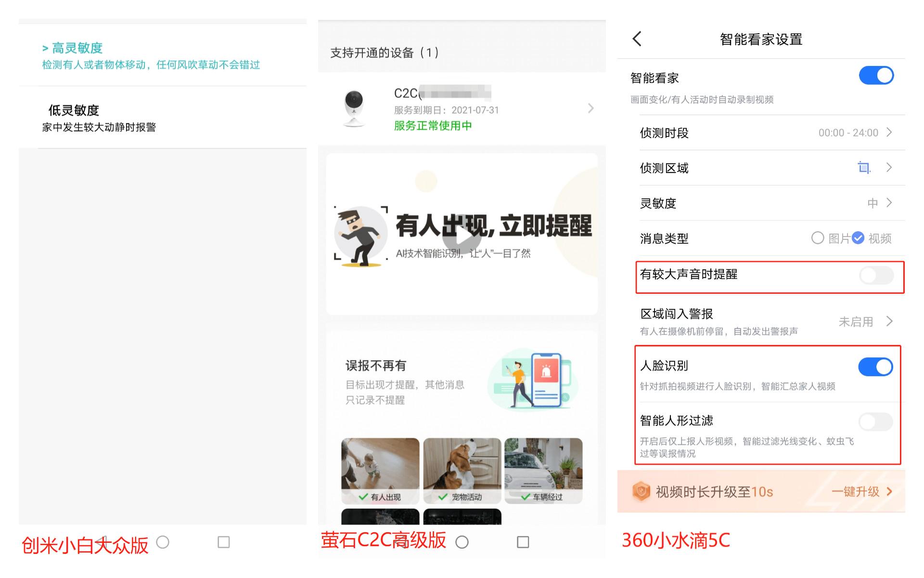
Task: Click the 消息类型 row label
Action: pyautogui.click(x=664, y=238)
